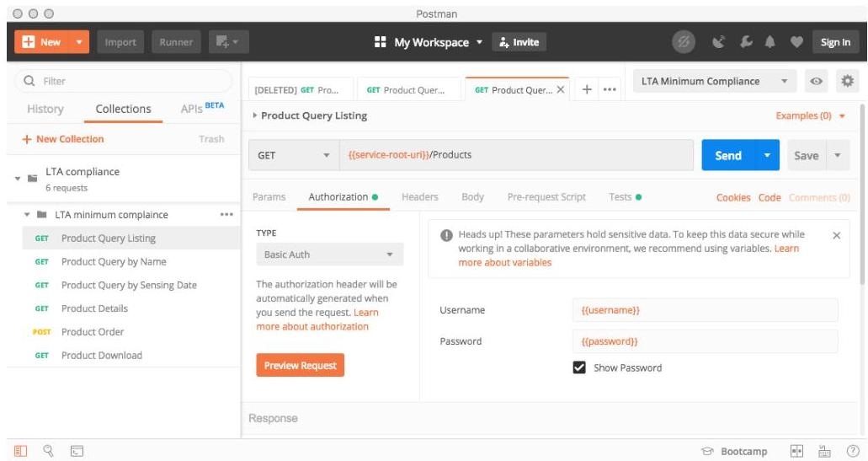Switch to the Collections tab

tap(123, 109)
